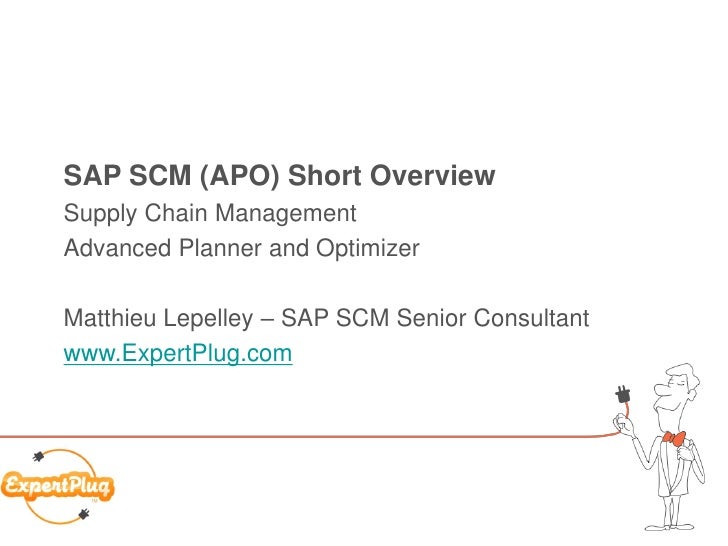
Task: Click the orange bow tie on the man
Action: (x=674, y=439)
